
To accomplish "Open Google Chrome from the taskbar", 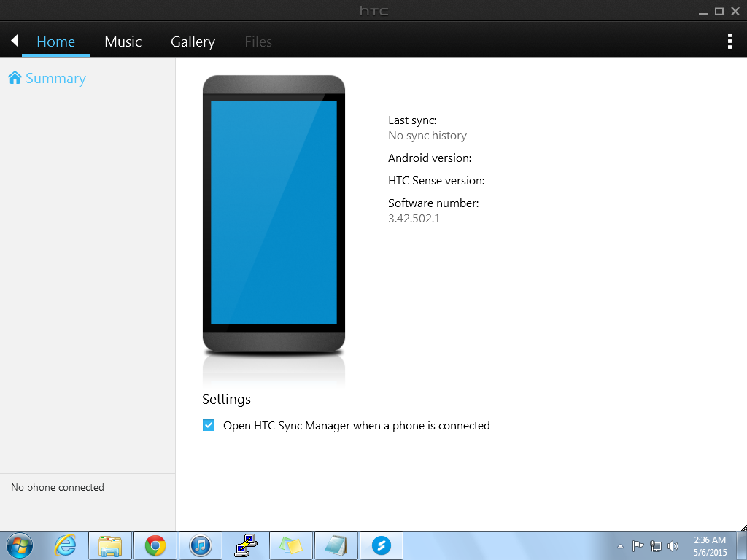I will [155, 545].
